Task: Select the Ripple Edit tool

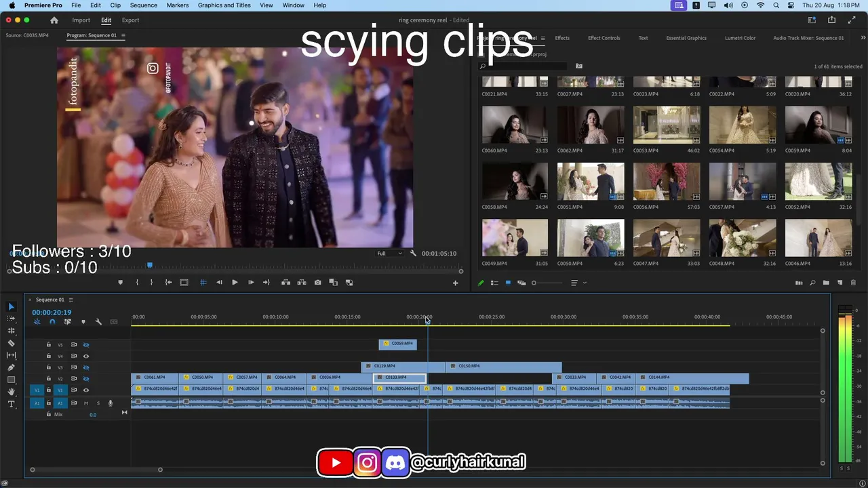Action: (x=11, y=331)
